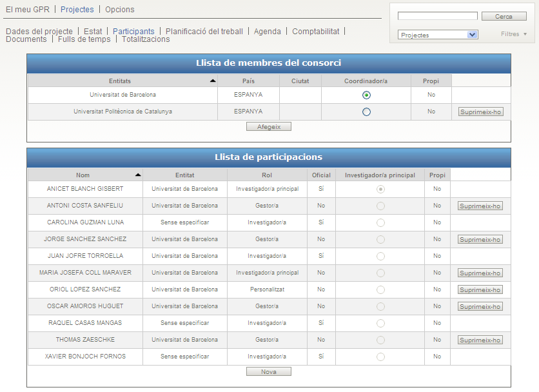Image resolution: width=539 pixels, height=392 pixels.
Task: Select principal investigator radio for Anicet Blanch Gisbert
Action: pyautogui.click(x=380, y=189)
